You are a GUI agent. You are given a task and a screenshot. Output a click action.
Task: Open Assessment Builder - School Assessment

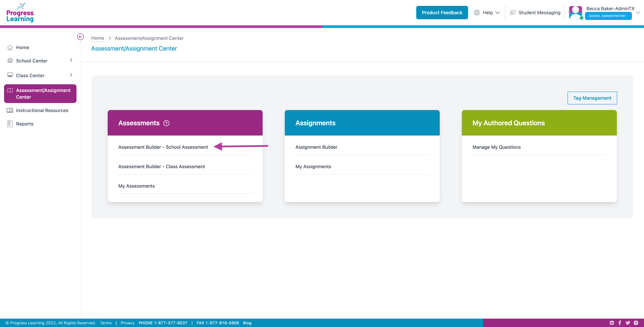pyautogui.click(x=163, y=147)
